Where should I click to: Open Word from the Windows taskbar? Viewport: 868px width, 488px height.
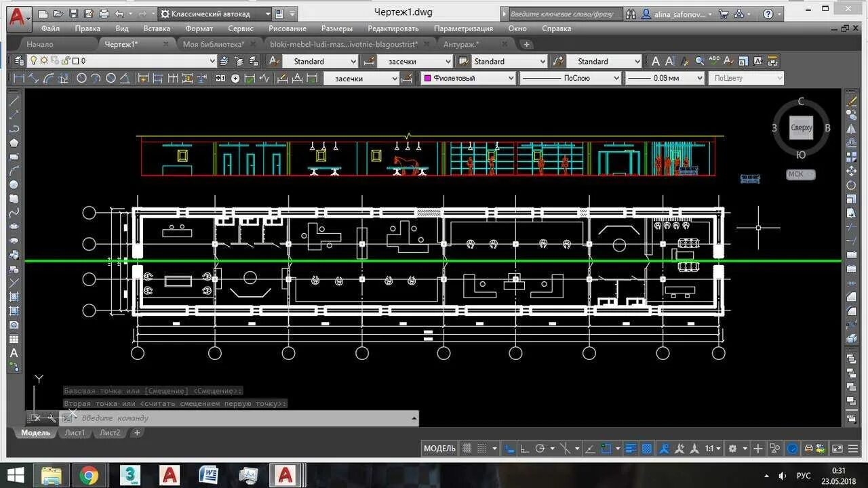tap(208, 475)
